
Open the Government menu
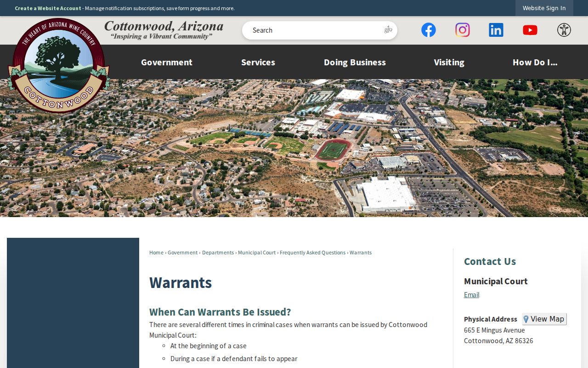coord(167,62)
